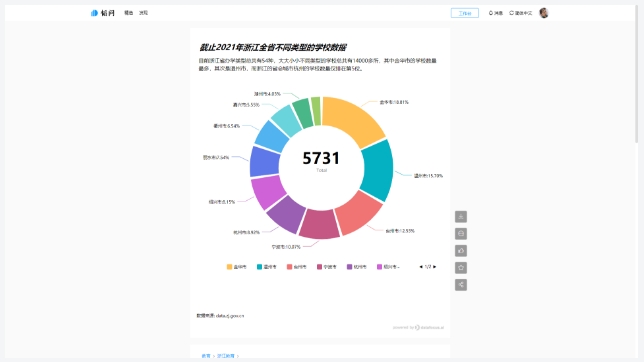Select the small lime green donut slice

tap(316, 111)
